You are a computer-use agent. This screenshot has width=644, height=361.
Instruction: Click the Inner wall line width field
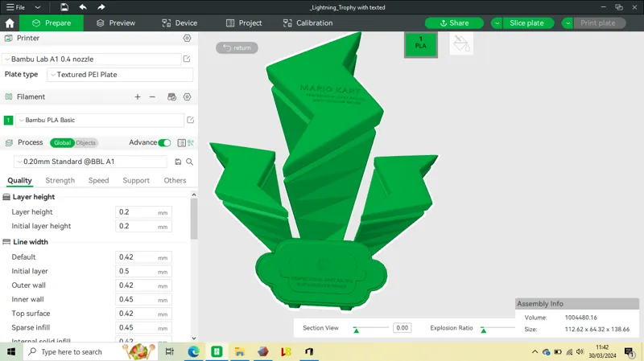(x=143, y=299)
